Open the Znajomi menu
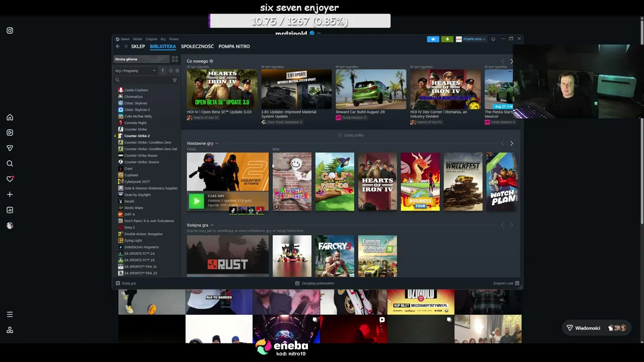 tap(151, 39)
